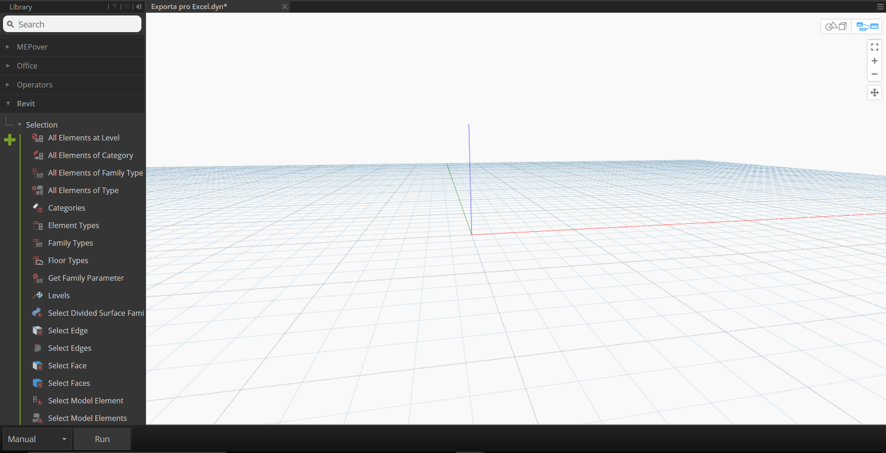Click the green plus create icon
The image size is (886, 453).
10,140
